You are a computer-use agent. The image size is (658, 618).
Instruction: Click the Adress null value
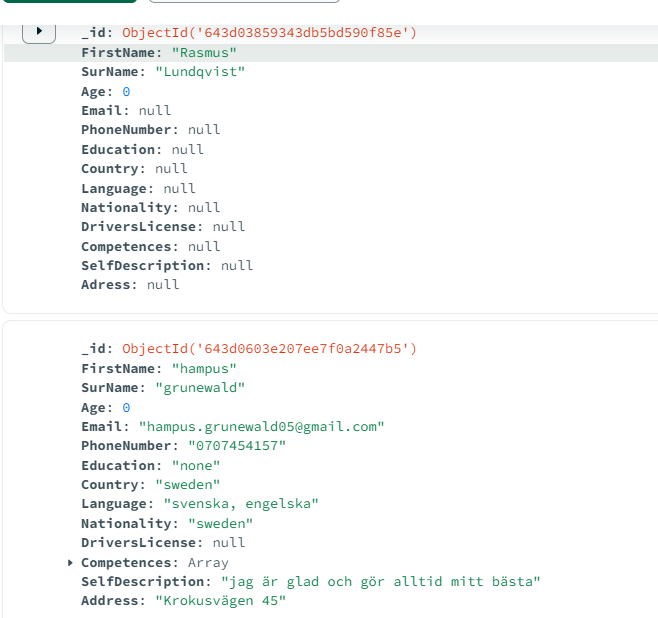[163, 285]
